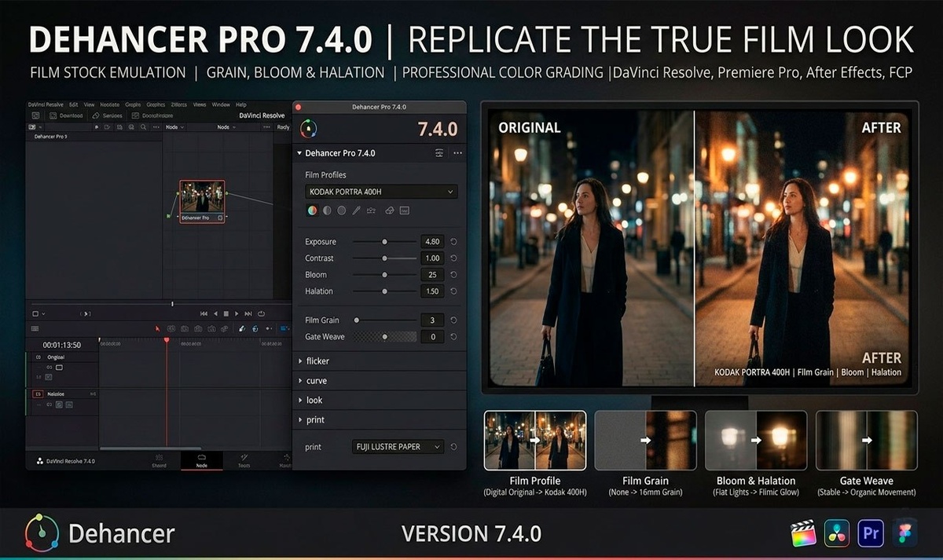Open the Dehancer panel ellipsis menu
943x560 pixels.
click(x=457, y=153)
